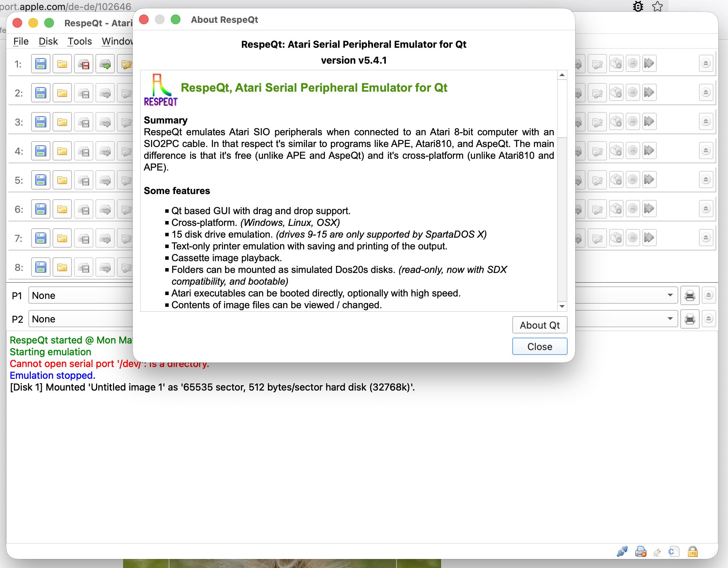Click the green arrow drive icon in row 1
728x568 pixels.
105,64
